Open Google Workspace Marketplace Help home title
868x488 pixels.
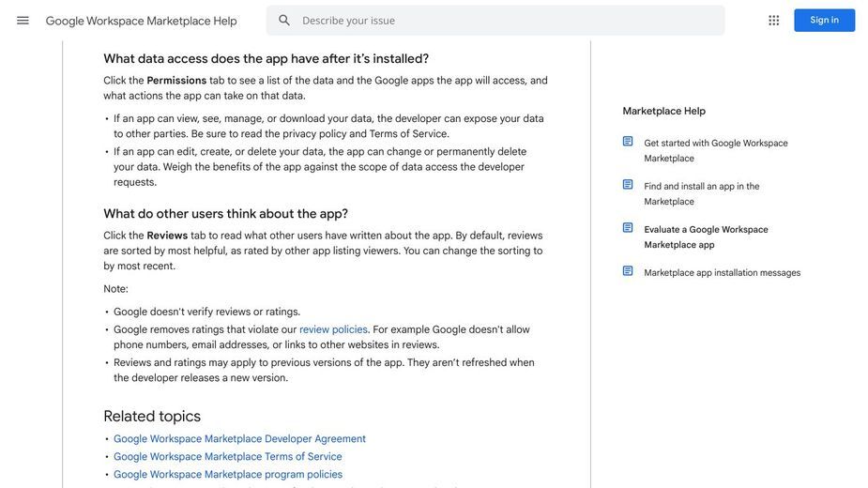(141, 21)
